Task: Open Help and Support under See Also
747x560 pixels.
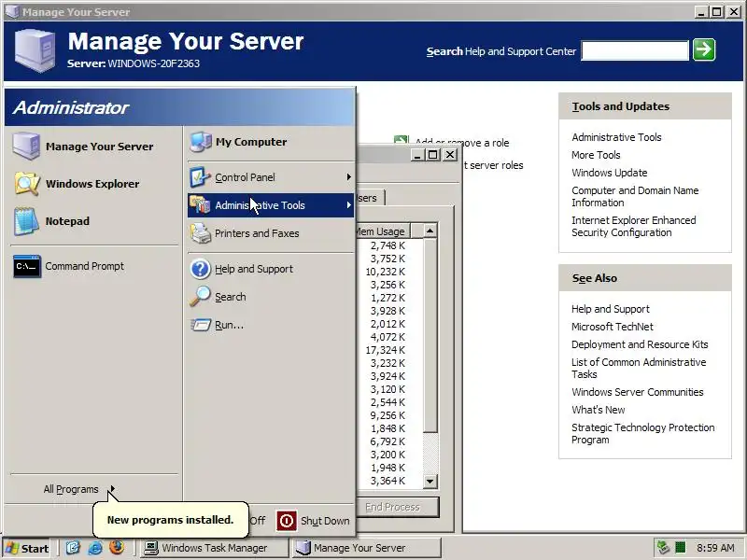Action: coord(611,309)
